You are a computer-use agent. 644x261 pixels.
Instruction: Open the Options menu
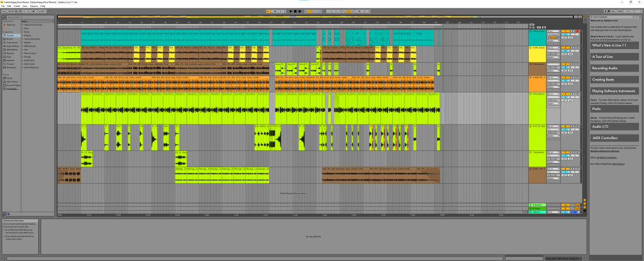(35, 6)
